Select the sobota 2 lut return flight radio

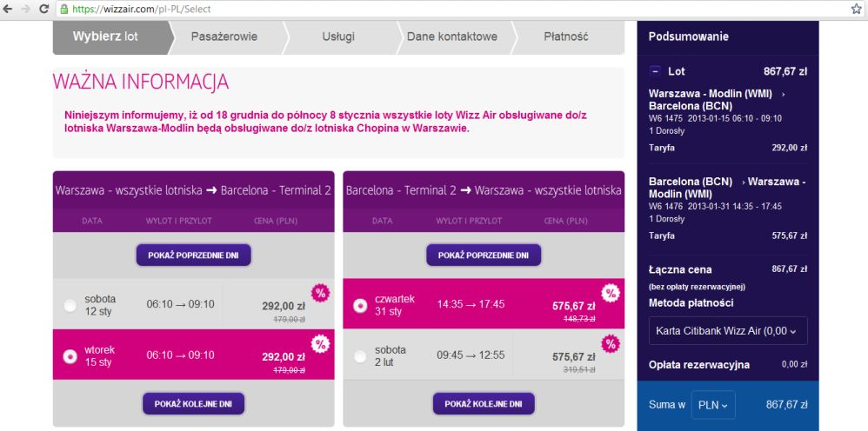360,356
